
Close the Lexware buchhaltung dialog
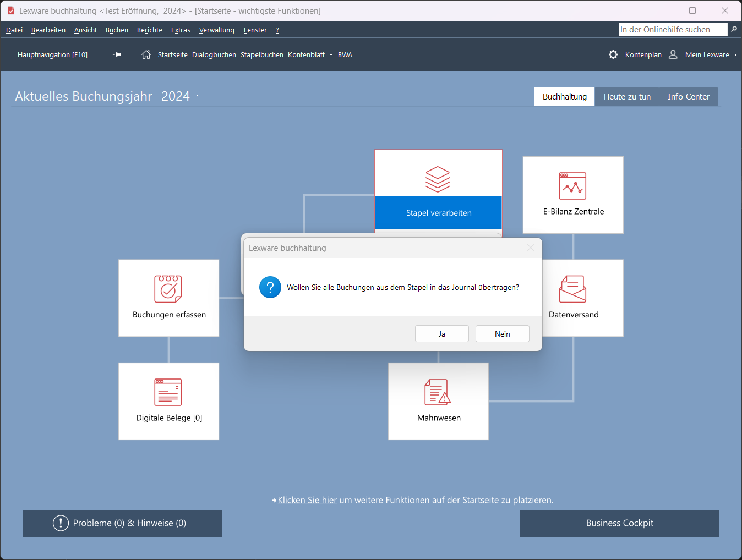(531, 248)
